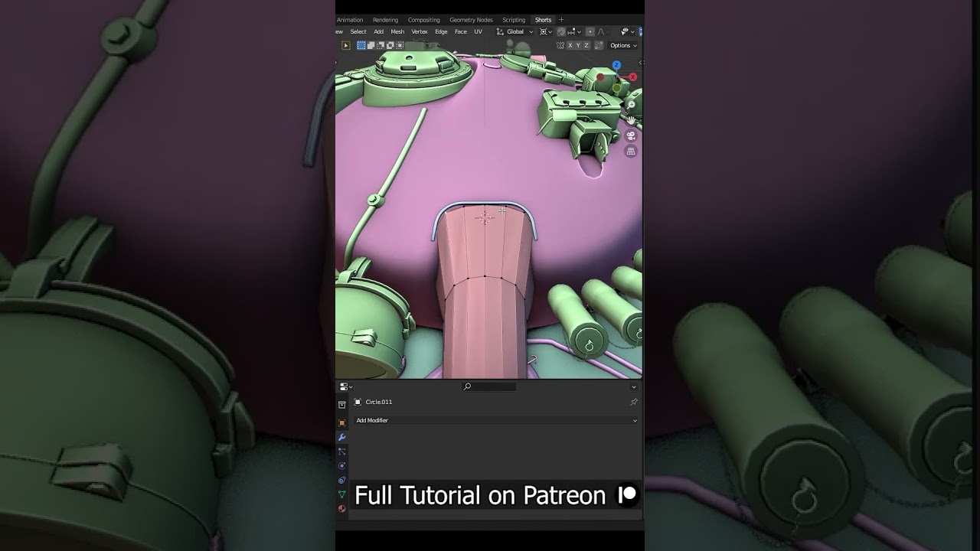Switch to the Geometry Nodes workspace tab

[x=471, y=20]
